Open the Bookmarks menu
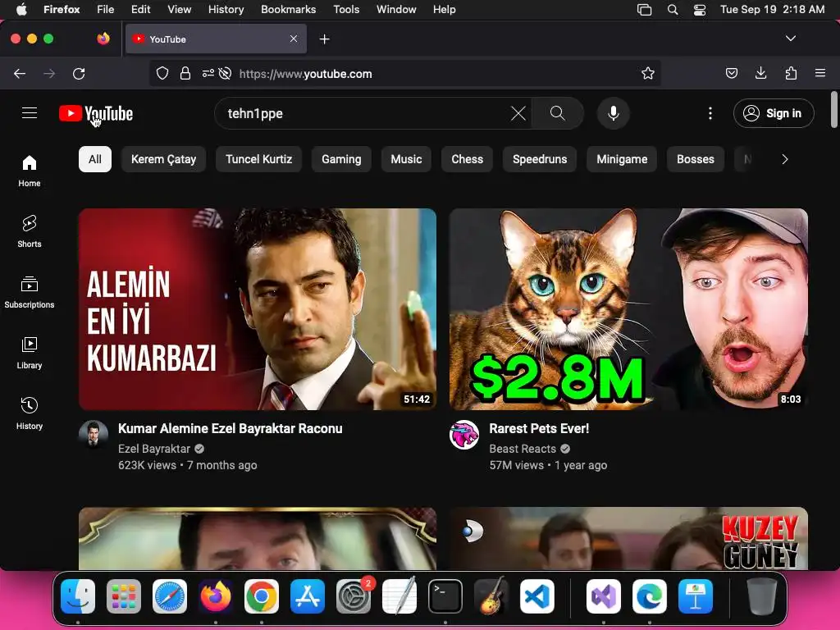The image size is (840, 630). [x=288, y=9]
